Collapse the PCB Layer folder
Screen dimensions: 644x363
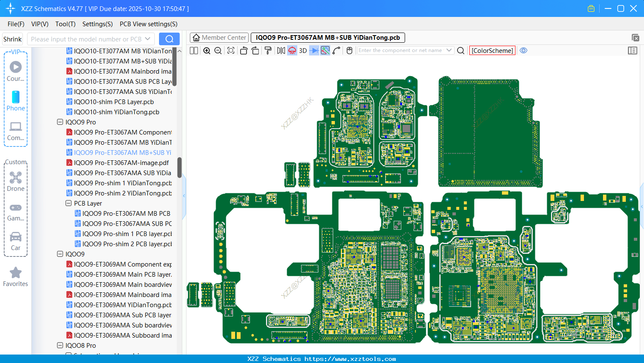click(69, 203)
